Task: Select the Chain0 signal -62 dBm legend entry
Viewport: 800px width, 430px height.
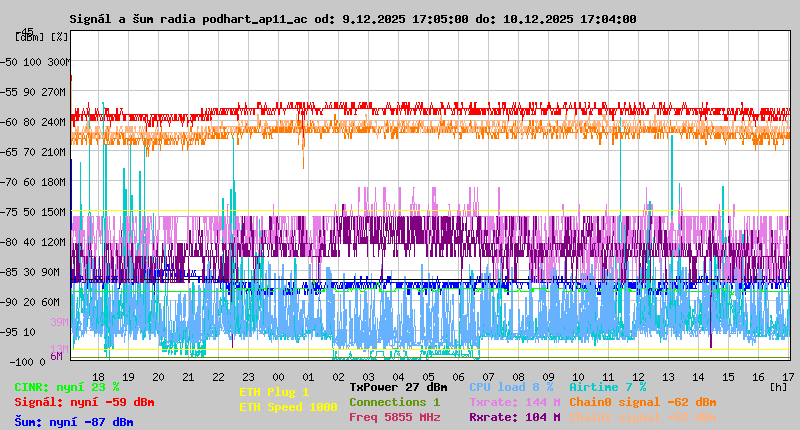Action: point(642,402)
